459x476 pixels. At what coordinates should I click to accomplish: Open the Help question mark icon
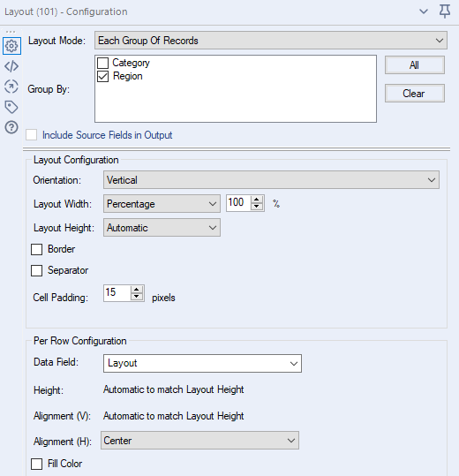click(11, 127)
